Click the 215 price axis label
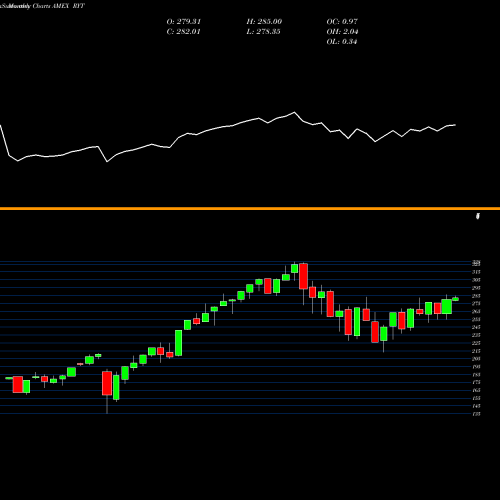 pyautogui.click(x=476, y=351)
